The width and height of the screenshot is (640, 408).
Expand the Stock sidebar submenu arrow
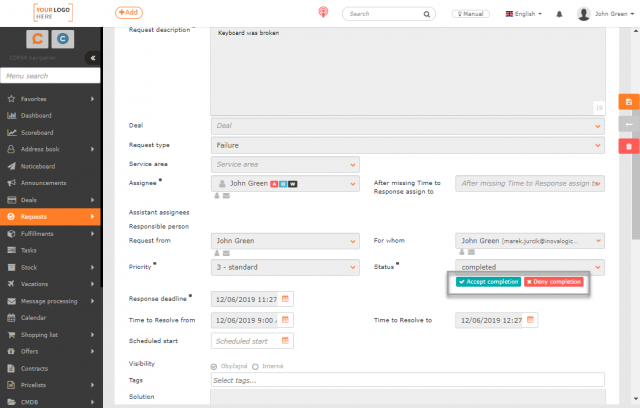click(x=92, y=267)
